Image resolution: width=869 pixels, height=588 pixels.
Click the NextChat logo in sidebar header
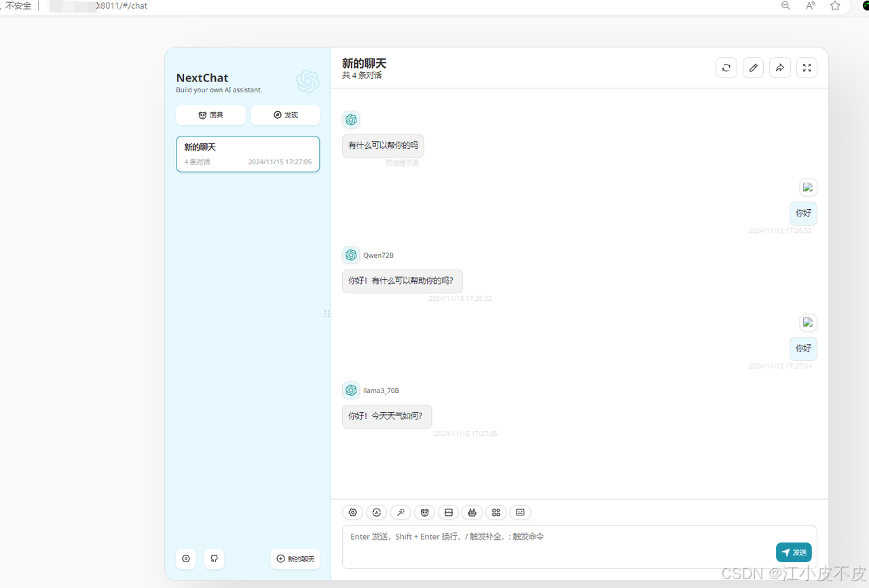click(308, 81)
